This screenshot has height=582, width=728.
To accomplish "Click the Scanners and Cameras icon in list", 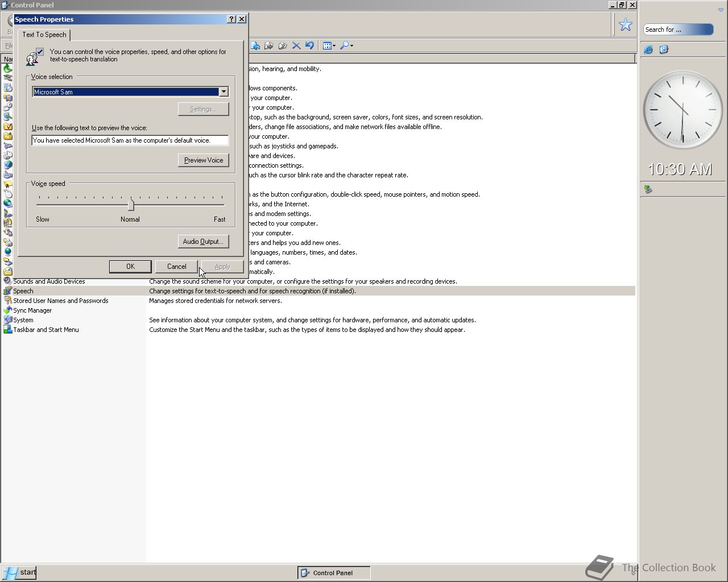I will tap(7, 262).
